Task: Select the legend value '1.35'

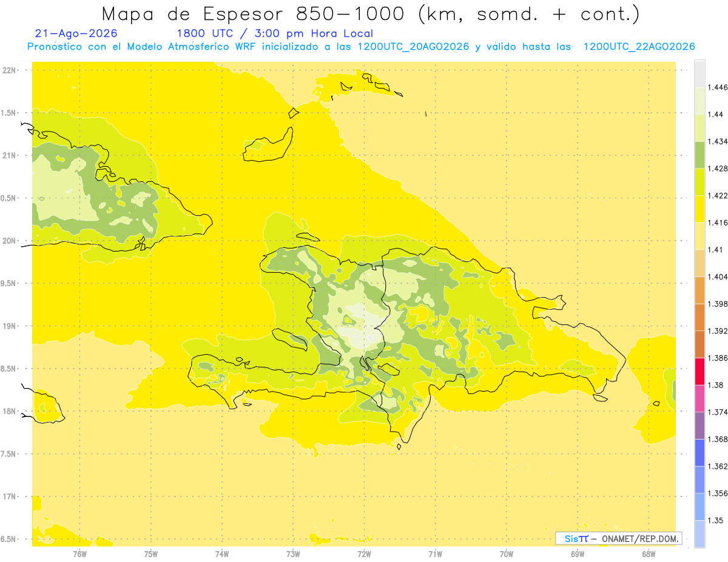Action: 716,520
